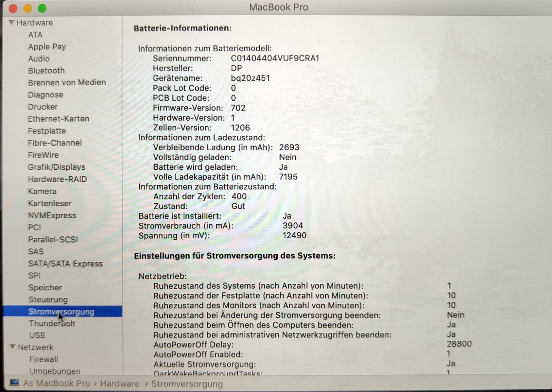The width and height of the screenshot is (552, 392).
Task: Click the AutoPowerOff Delay value 28800
Action: [459, 344]
